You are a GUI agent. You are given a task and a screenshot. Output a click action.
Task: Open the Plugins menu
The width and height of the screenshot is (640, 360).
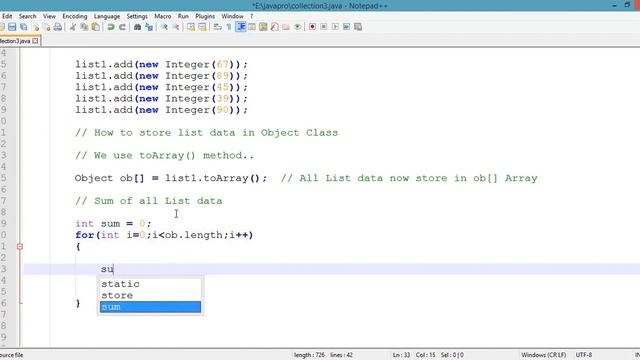(205, 16)
